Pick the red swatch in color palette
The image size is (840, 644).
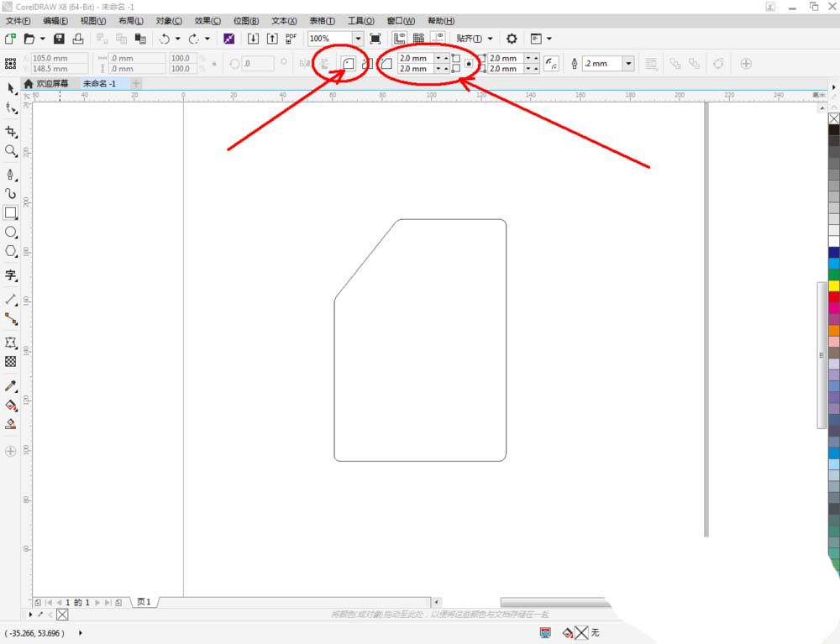(x=833, y=296)
